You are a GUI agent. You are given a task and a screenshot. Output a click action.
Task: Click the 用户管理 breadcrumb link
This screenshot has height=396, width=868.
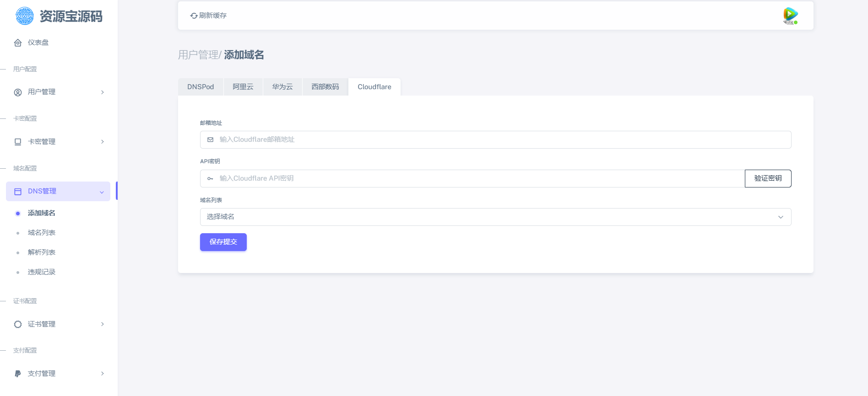coord(198,55)
